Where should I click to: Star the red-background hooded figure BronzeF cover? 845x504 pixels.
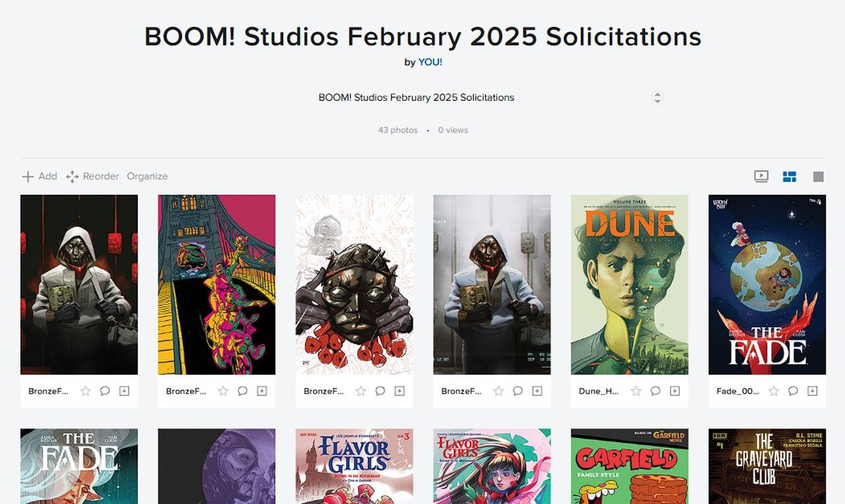click(85, 391)
